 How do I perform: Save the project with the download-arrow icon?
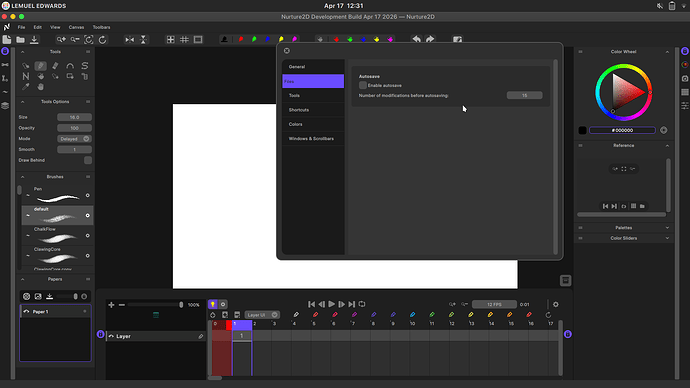coord(34,40)
